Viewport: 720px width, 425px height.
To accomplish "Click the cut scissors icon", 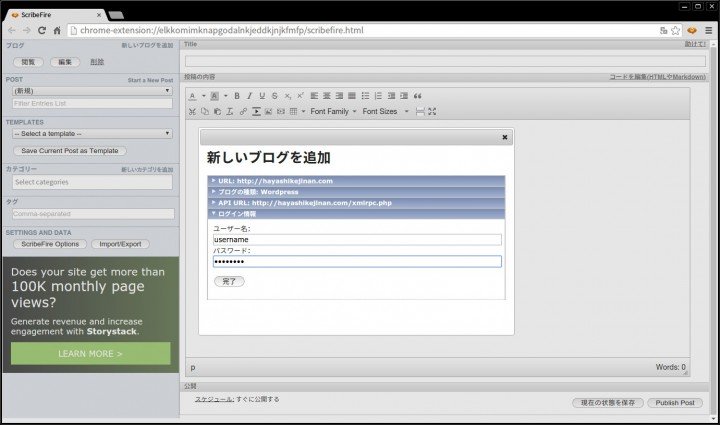I will (193, 111).
